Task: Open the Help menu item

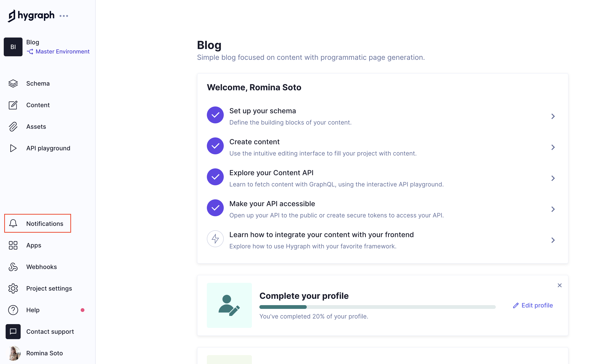Action: pyautogui.click(x=33, y=310)
